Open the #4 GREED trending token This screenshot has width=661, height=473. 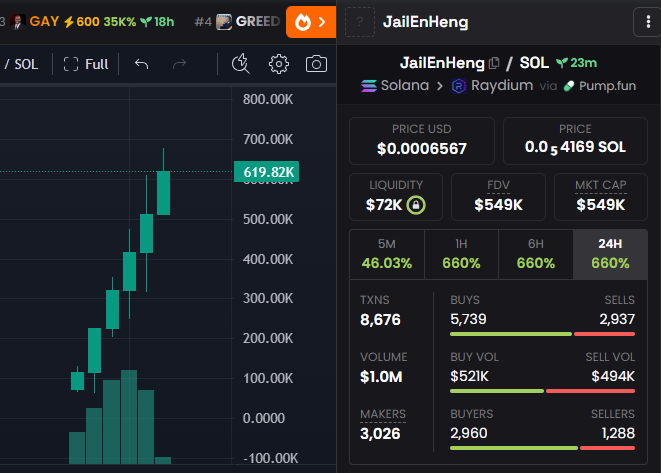[237, 22]
